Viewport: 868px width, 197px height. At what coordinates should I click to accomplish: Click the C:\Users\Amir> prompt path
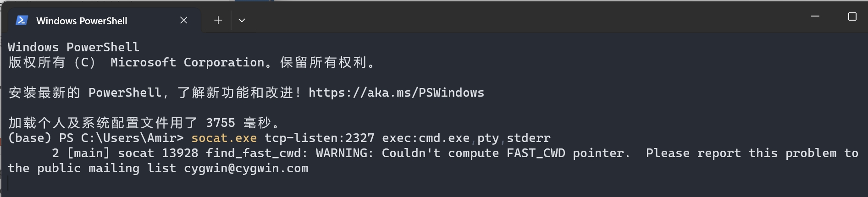tap(132, 138)
